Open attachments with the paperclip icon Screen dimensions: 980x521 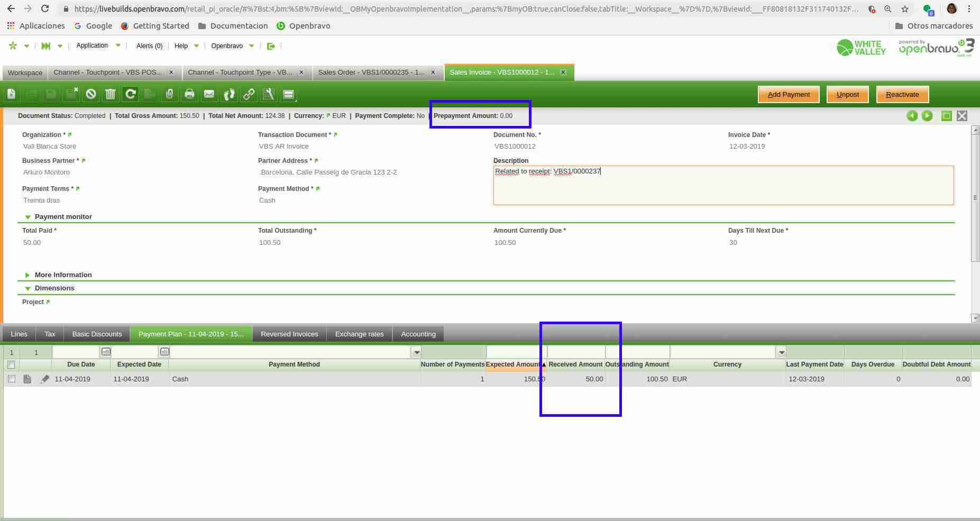pyautogui.click(x=169, y=94)
